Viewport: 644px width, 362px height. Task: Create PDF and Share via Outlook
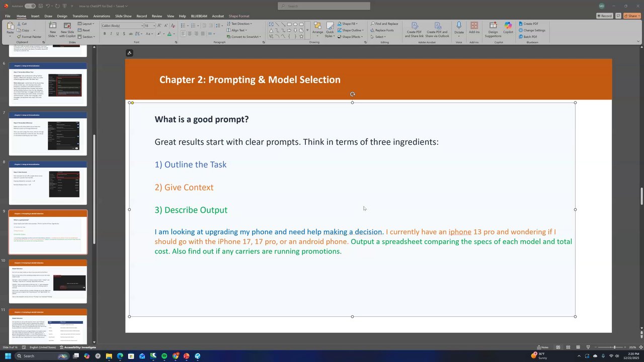point(437,30)
